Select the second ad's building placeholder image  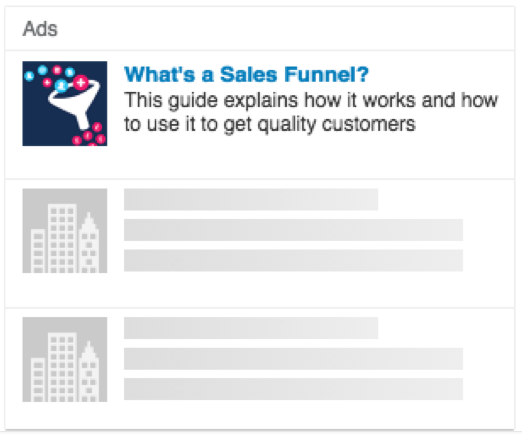(x=65, y=231)
